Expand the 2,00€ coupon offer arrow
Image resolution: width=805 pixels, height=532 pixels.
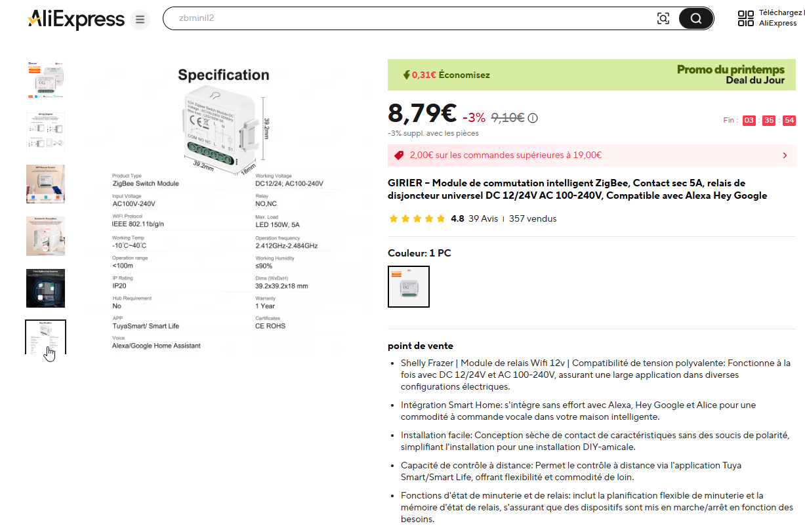coord(785,155)
